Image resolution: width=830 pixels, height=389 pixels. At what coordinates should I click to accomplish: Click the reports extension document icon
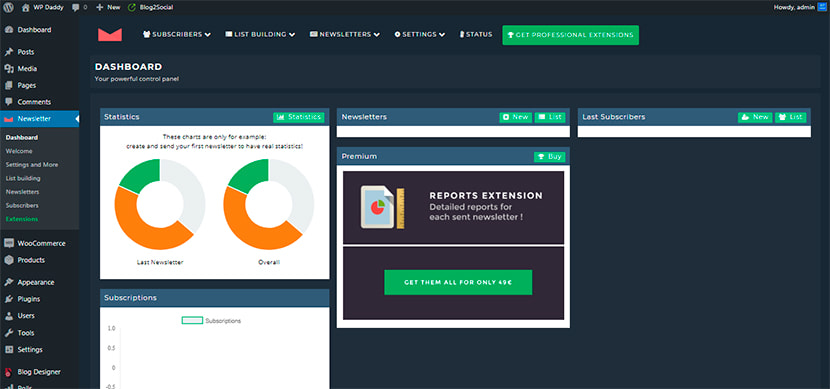pos(382,207)
